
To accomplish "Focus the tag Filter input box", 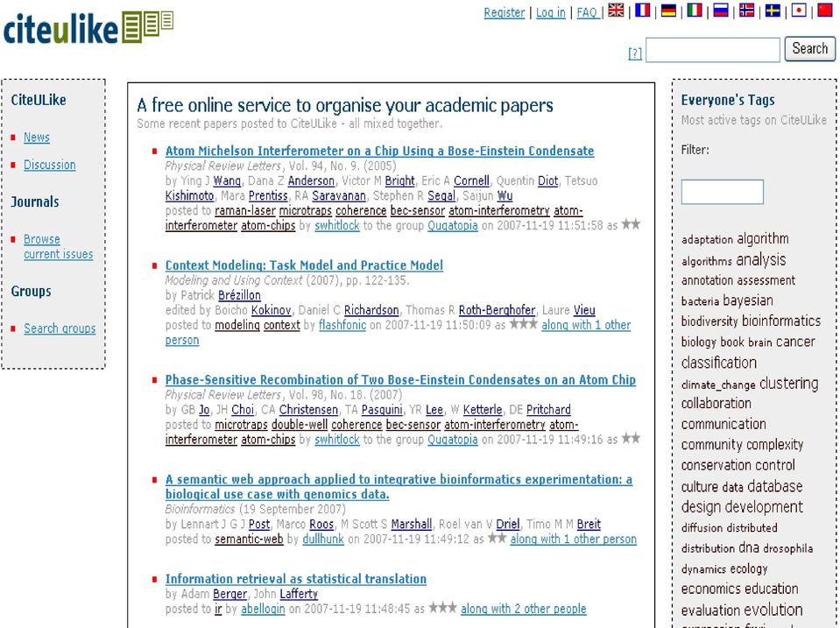I will (722, 192).
